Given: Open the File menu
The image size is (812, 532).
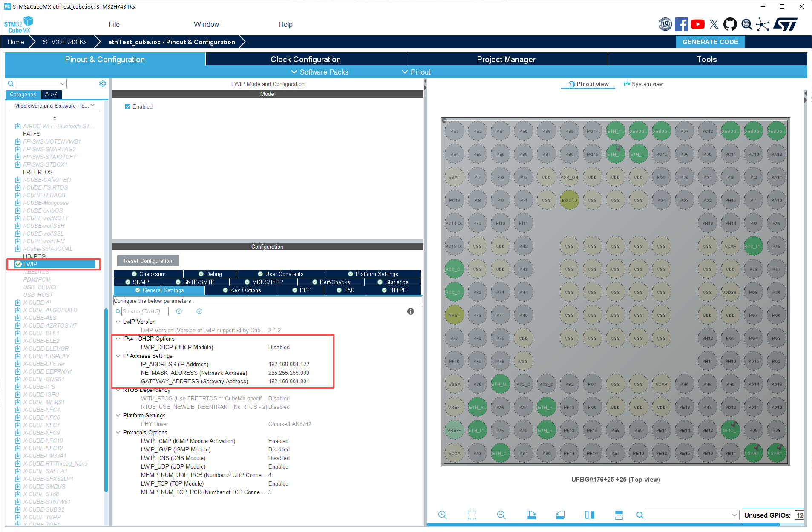Looking at the screenshot, I should [114, 24].
